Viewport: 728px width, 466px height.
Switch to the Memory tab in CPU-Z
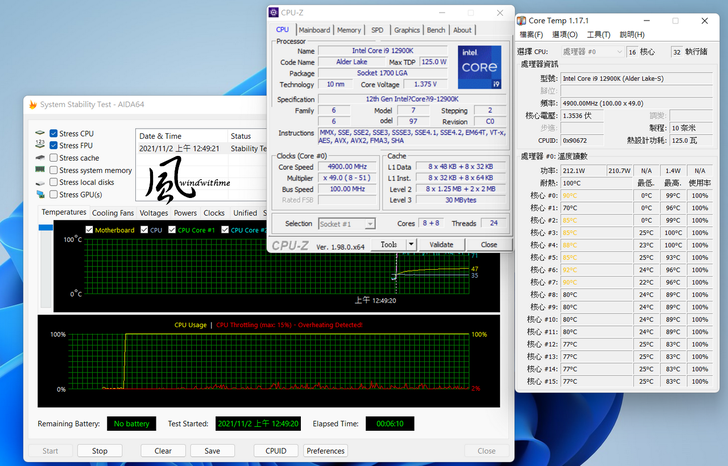click(349, 30)
